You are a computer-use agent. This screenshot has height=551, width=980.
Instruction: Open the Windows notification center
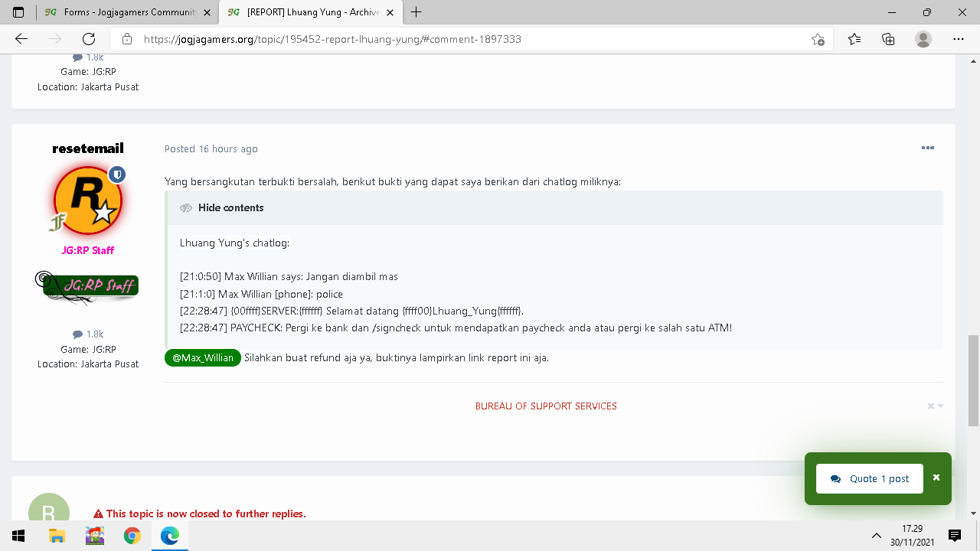[x=955, y=536]
